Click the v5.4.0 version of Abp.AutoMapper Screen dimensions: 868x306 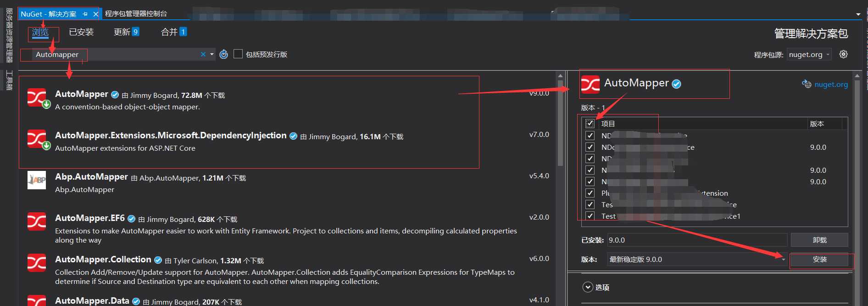pos(539,176)
